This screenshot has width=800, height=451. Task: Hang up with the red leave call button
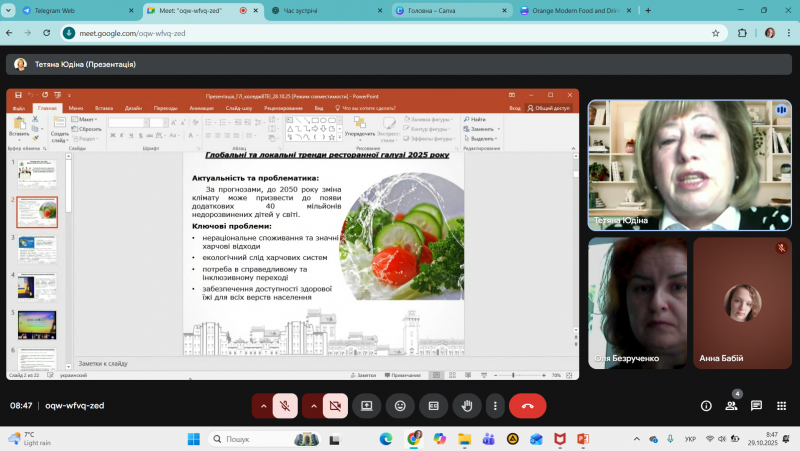[527, 406]
